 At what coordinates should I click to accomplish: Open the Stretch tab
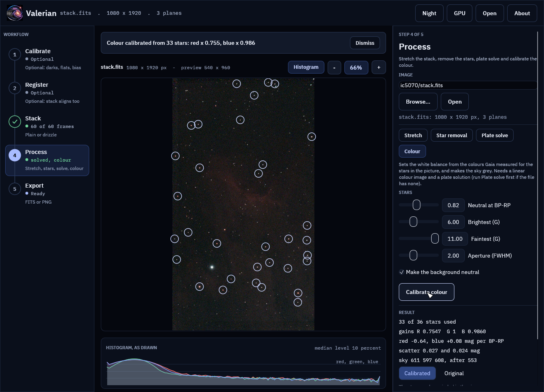[x=413, y=135]
